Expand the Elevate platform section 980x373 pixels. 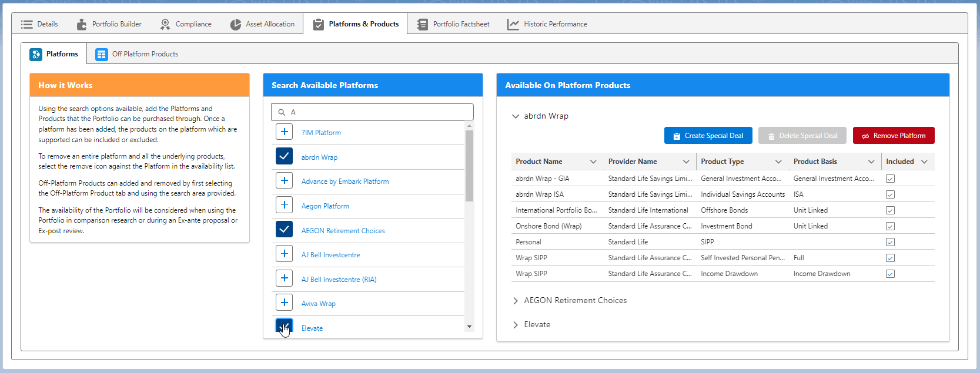516,325
